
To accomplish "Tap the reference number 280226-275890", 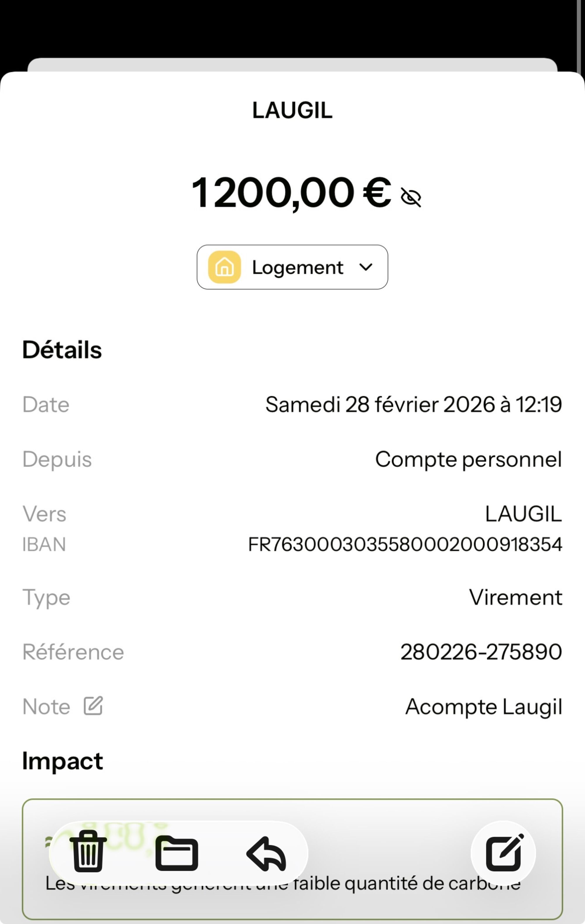I will coord(481,652).
